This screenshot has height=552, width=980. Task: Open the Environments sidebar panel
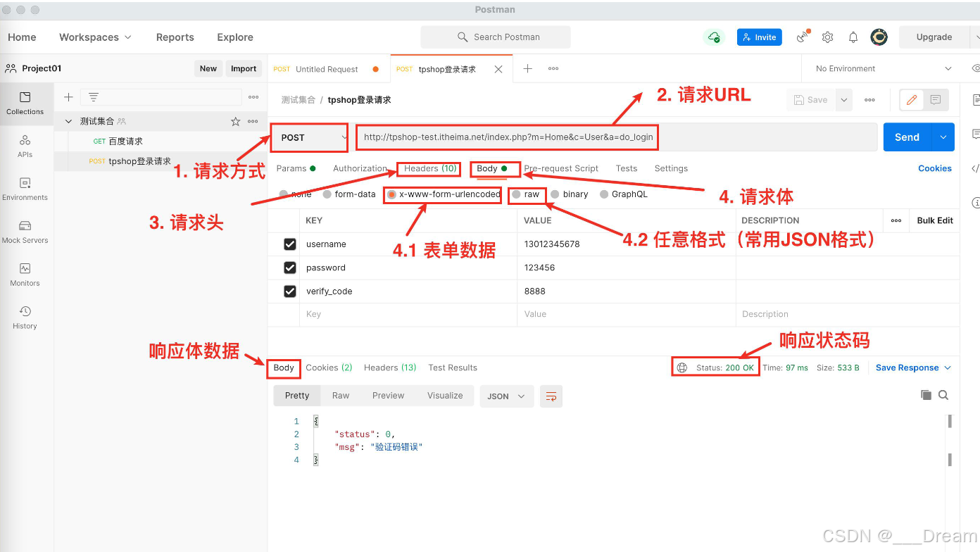tap(25, 189)
